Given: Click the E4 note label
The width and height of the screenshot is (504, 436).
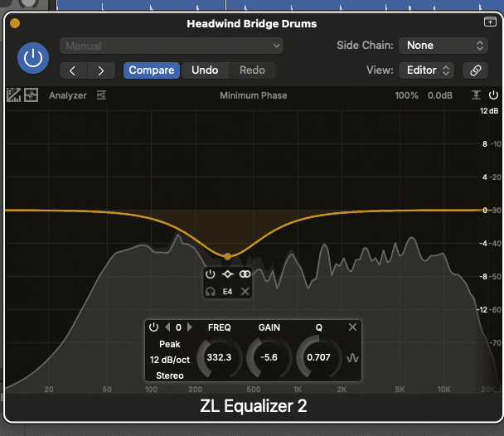Looking at the screenshot, I should (x=227, y=292).
